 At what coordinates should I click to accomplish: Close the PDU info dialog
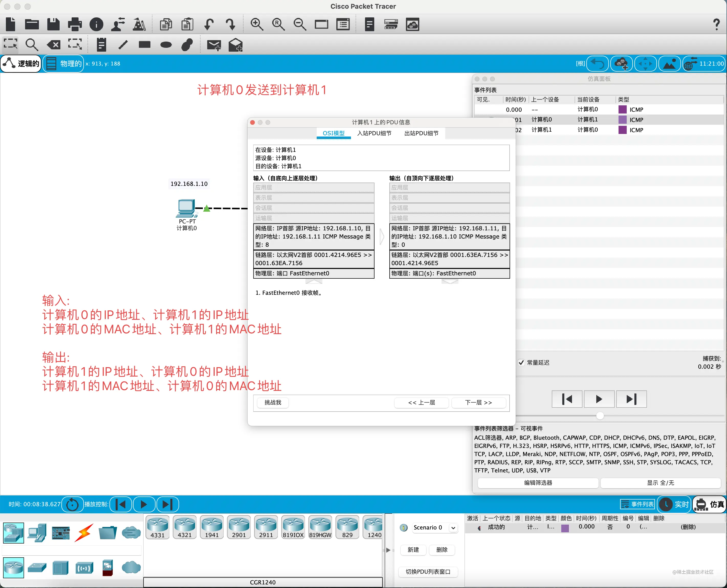tap(252, 122)
